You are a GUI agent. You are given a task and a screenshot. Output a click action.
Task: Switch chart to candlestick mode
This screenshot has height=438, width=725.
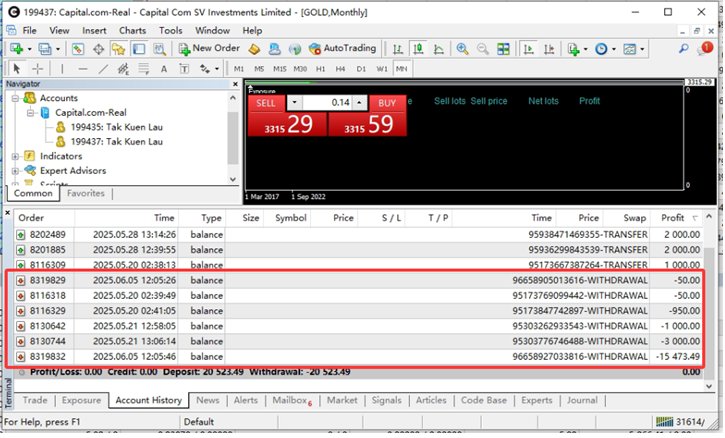pos(418,48)
